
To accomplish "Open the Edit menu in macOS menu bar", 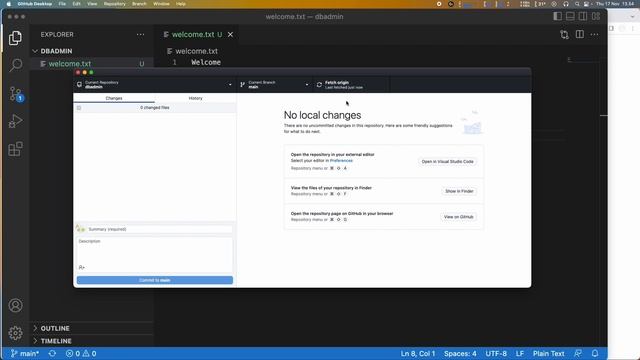I will coord(76,4).
